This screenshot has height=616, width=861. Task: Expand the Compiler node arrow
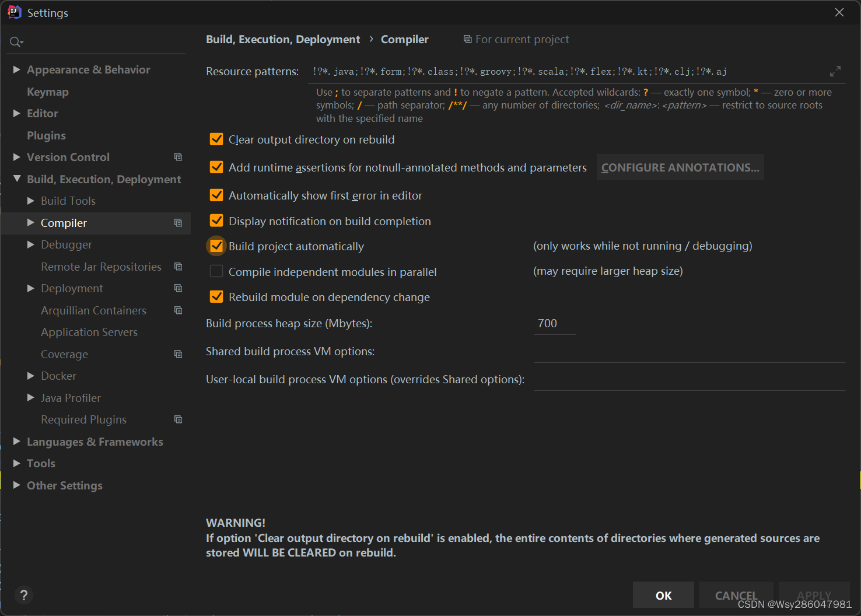pyautogui.click(x=31, y=222)
